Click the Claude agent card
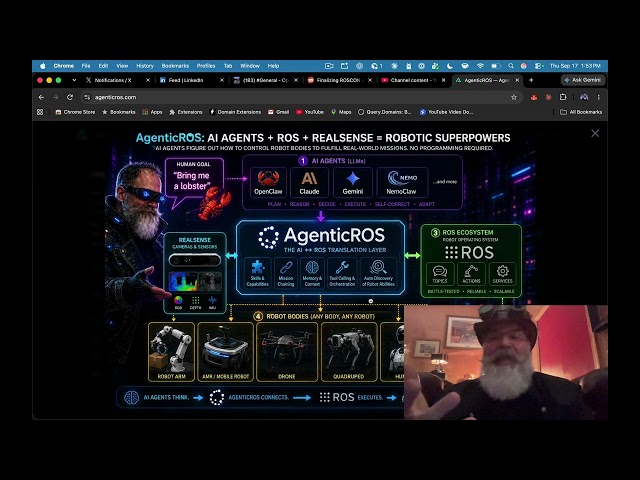Viewport: 640px width, 480px height. tap(309, 182)
